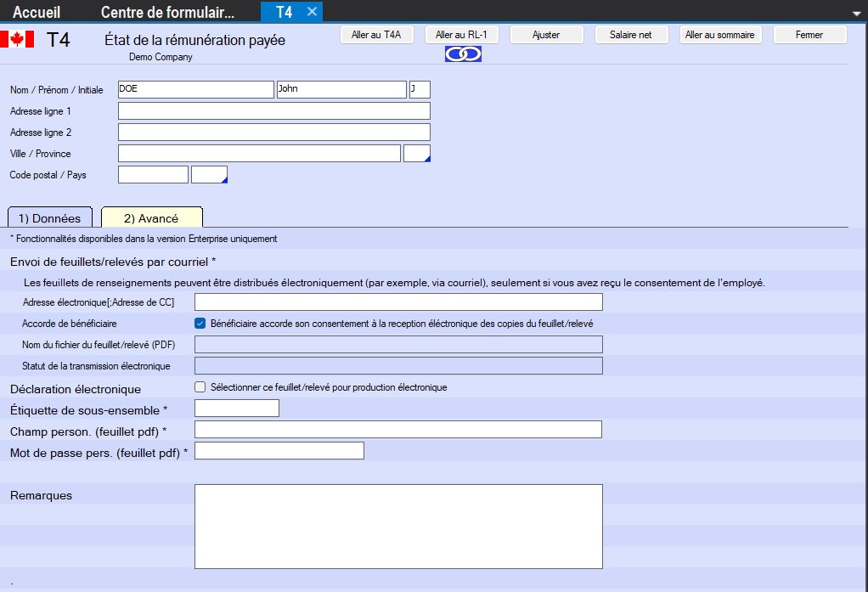
Task: Click inside the Remarques text area
Action: tap(398, 526)
